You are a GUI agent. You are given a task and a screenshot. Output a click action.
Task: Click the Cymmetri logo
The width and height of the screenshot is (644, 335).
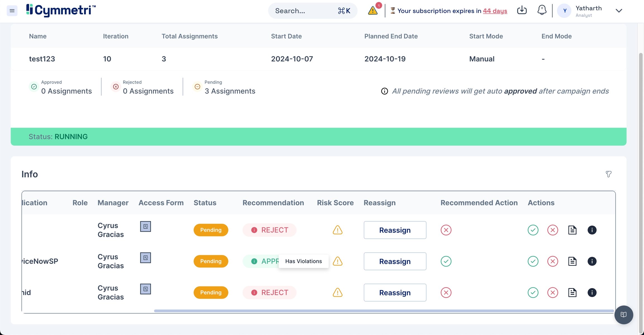tap(61, 10)
